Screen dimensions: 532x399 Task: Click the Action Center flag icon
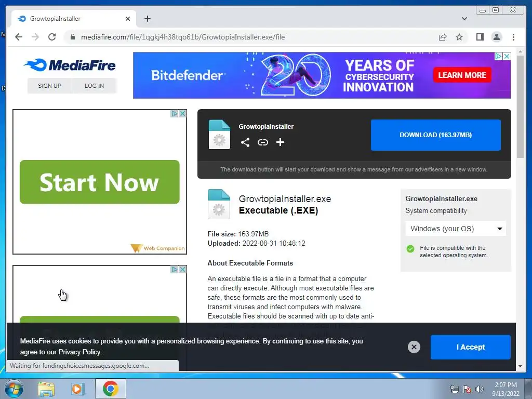tap(467, 389)
